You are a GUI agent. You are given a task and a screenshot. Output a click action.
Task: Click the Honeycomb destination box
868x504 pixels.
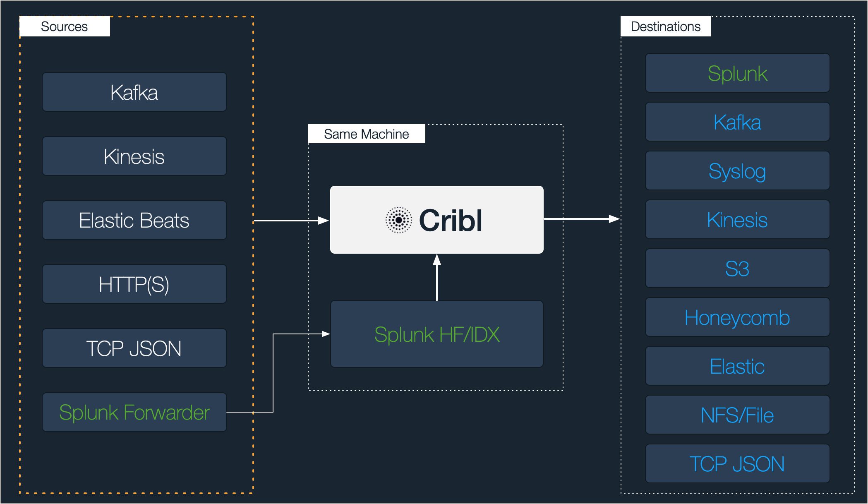click(737, 317)
